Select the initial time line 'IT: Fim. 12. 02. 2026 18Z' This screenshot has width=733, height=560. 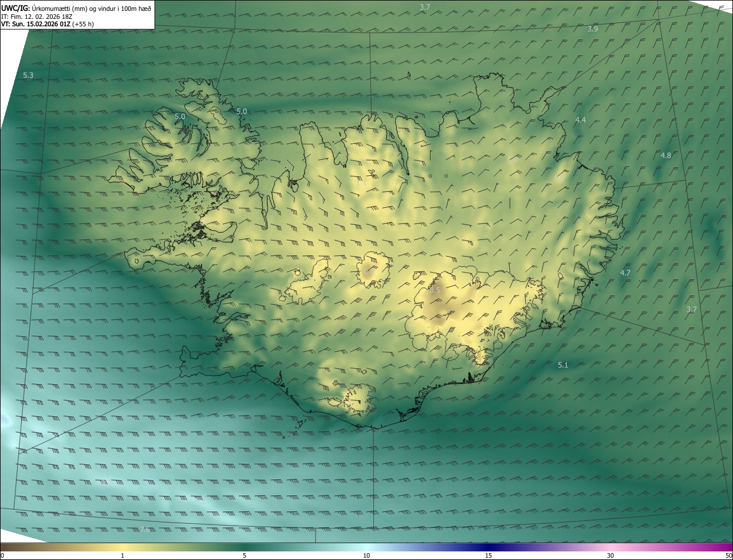click(x=37, y=17)
